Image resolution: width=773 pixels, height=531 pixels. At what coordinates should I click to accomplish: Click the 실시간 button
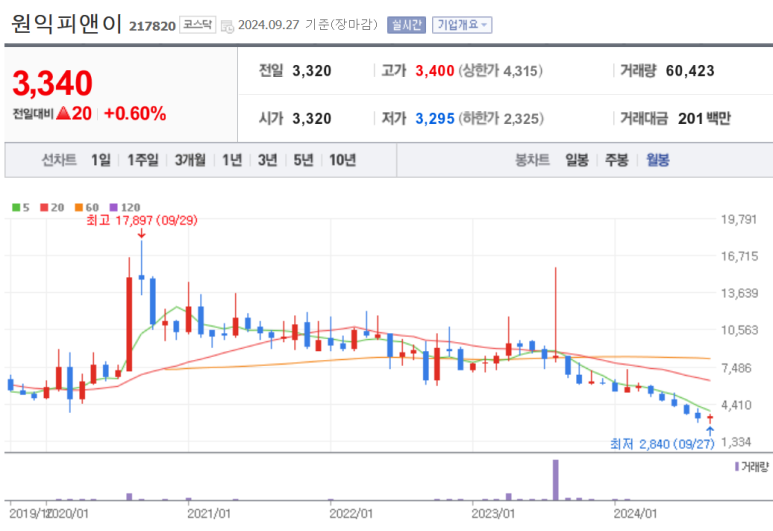coord(406,25)
